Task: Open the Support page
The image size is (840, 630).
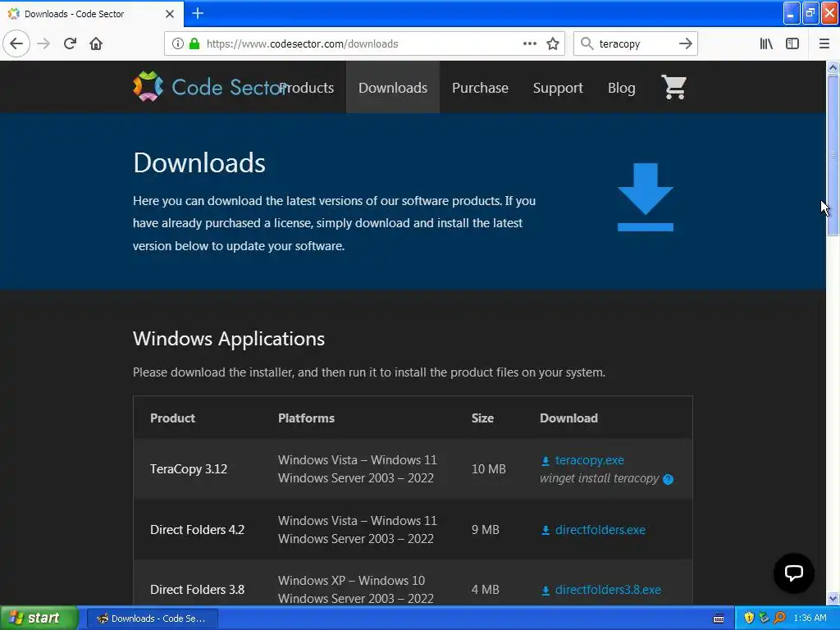Action: pyautogui.click(x=558, y=87)
